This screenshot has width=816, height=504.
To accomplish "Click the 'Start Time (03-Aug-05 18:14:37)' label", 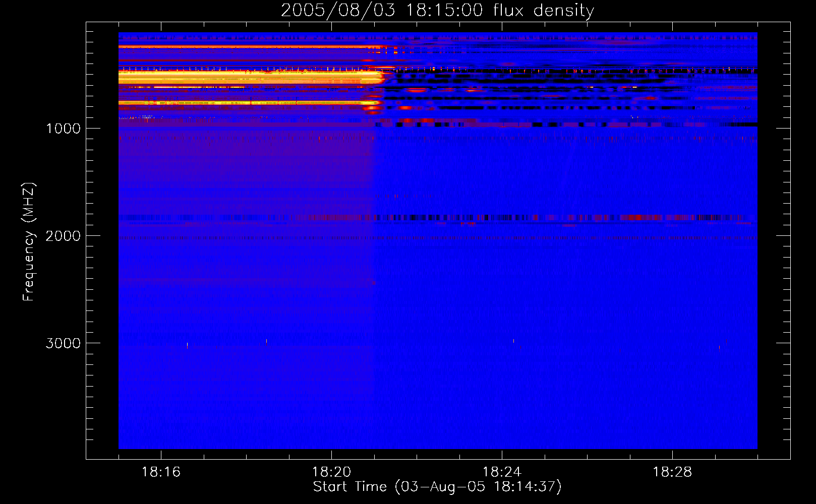I will coord(437,487).
